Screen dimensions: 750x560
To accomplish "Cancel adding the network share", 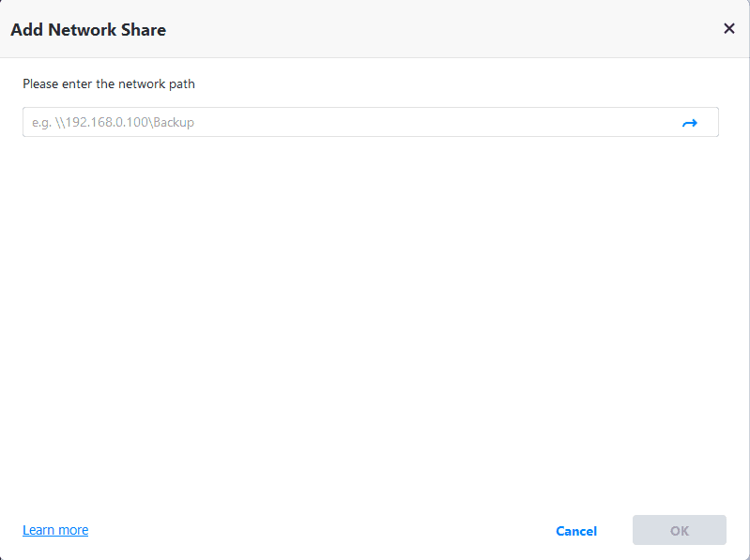I will coord(576,531).
